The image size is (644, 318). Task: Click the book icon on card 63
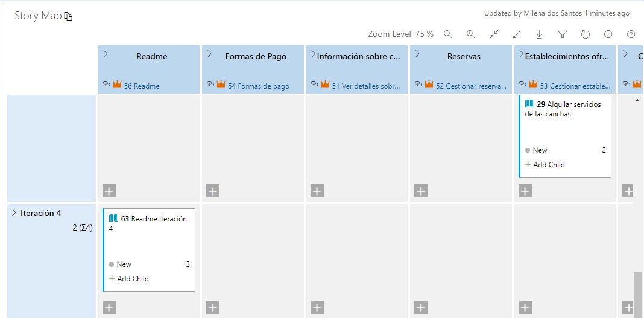[x=113, y=218]
